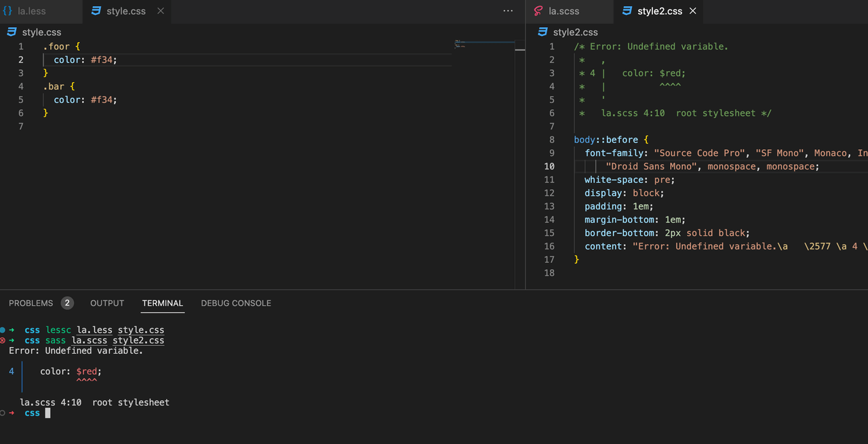Click the 'lessc' command word in terminal
Image resolution: width=868 pixels, height=444 pixels.
click(58, 330)
